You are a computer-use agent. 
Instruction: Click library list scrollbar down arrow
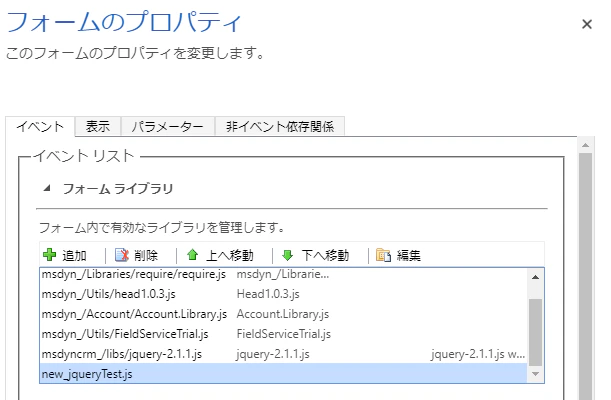(x=535, y=374)
